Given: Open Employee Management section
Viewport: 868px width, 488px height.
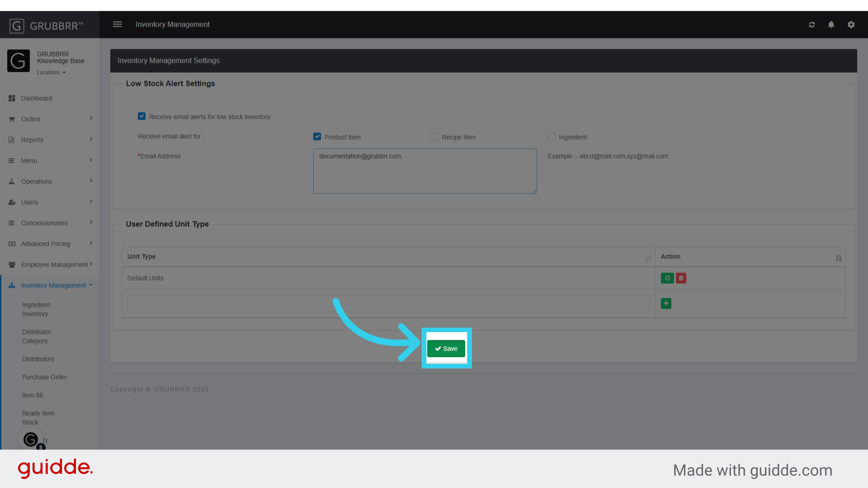Looking at the screenshot, I should [x=54, y=265].
